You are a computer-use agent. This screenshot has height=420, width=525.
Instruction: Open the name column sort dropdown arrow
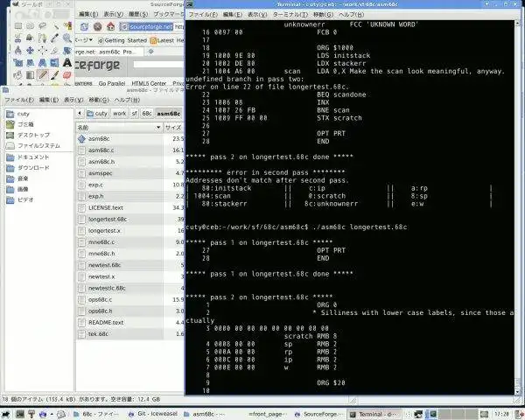click(158, 128)
